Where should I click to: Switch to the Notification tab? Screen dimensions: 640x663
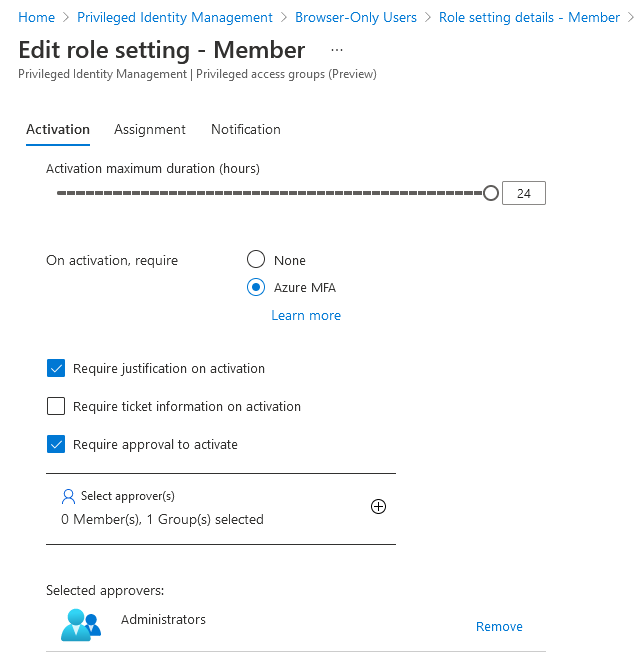coord(246,129)
